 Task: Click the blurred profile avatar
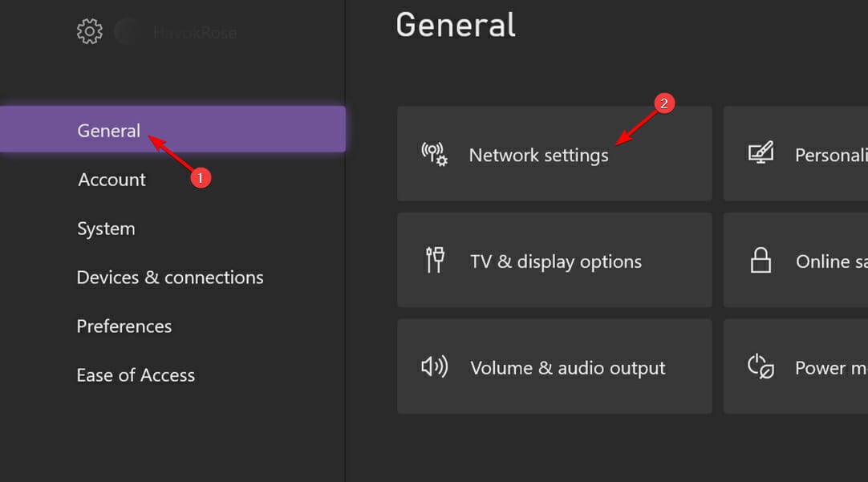128,31
